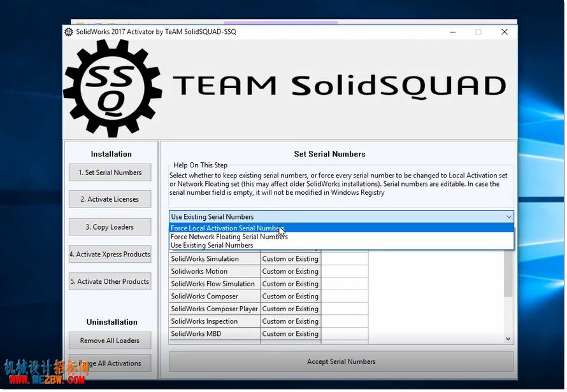
Task: Click '1. Set Serial Numbers' button
Action: click(x=110, y=172)
